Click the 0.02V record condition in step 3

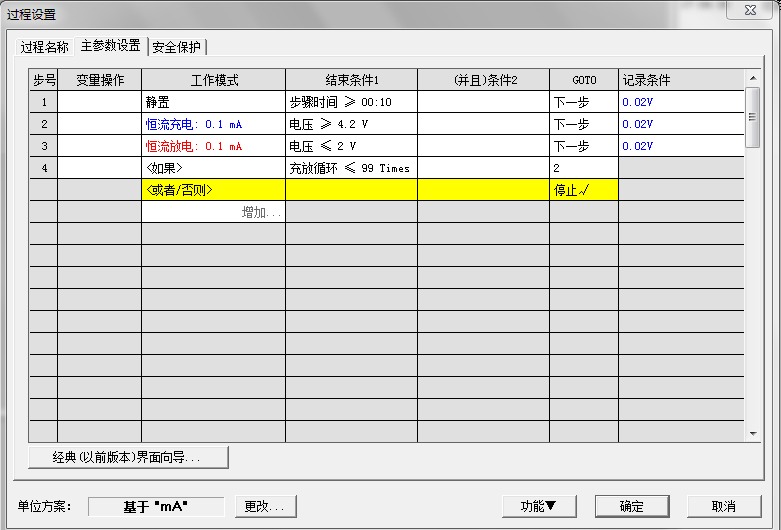tap(681, 145)
